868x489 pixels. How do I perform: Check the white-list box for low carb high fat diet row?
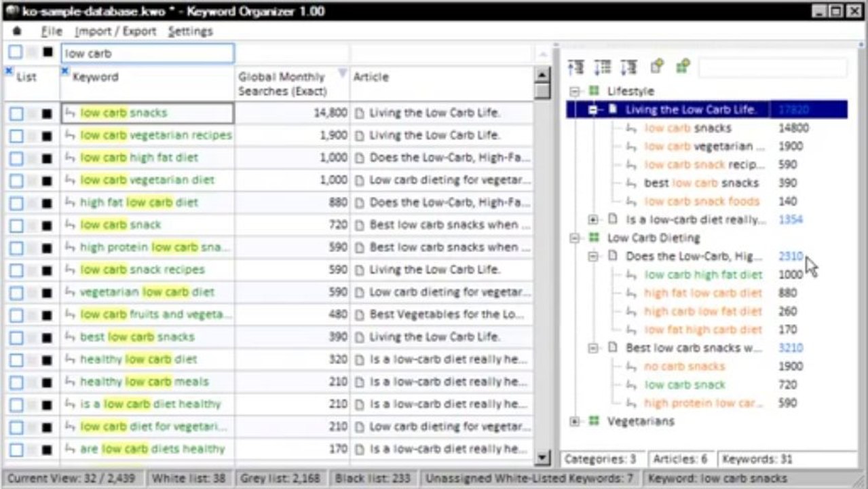(x=16, y=158)
